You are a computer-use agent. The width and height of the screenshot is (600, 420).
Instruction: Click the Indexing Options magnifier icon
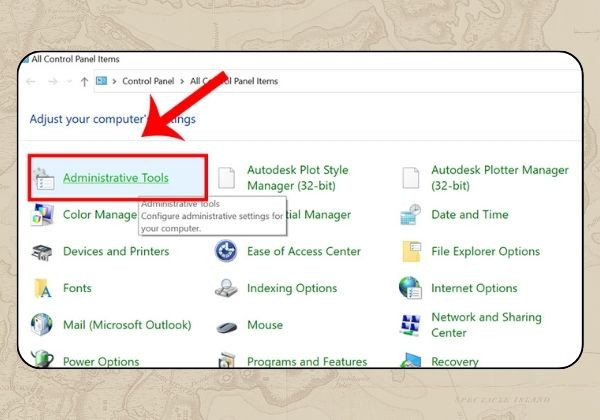coord(226,288)
